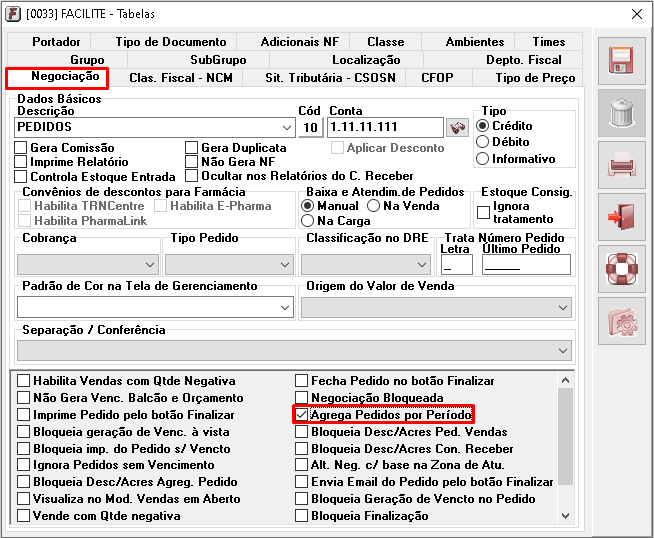
Task: Choose Na Carga radio option
Action: pyautogui.click(x=307, y=221)
